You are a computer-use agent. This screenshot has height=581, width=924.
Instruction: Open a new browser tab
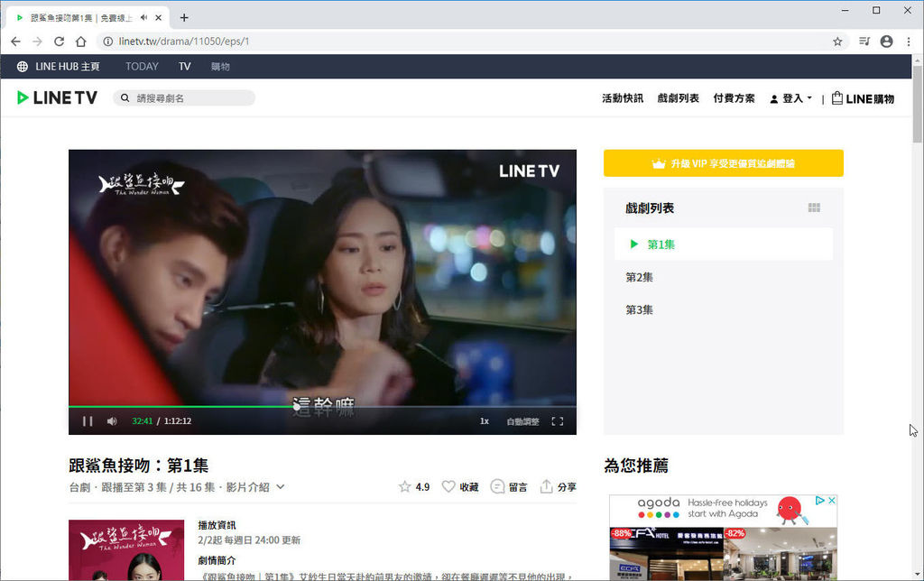184,18
